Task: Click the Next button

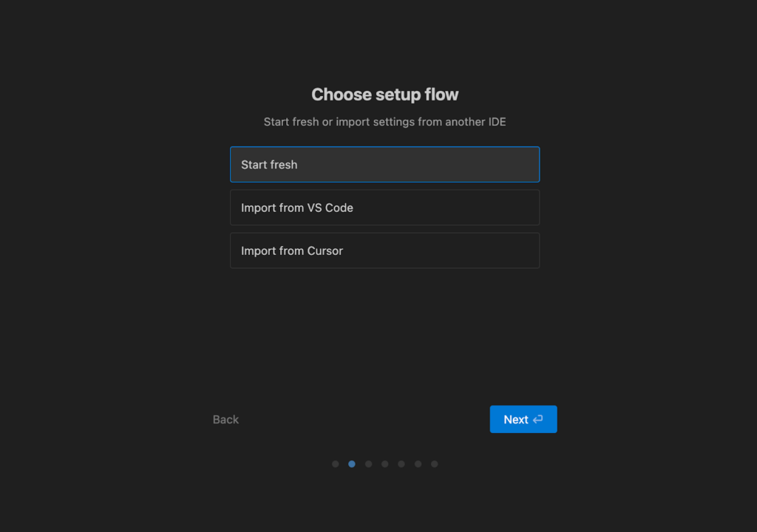Action: 523,419
